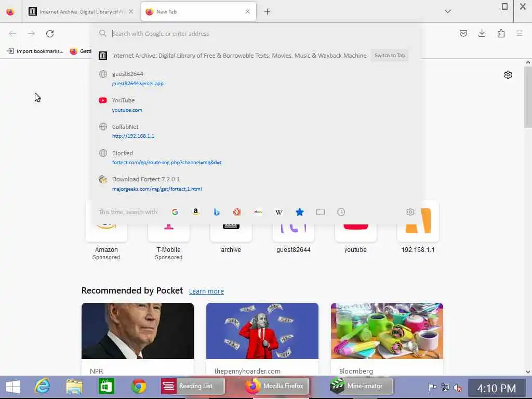The image size is (532, 399).
Task: Open the Extensions puzzle icon
Action: coord(501,33)
